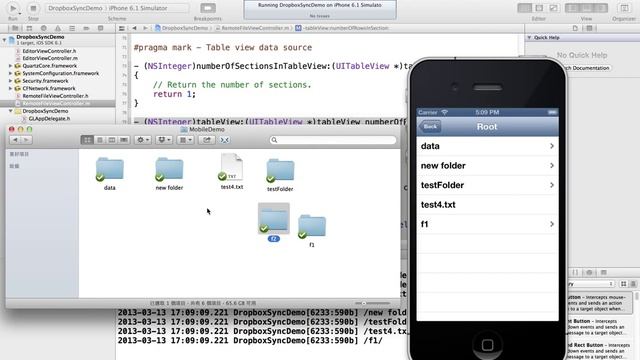The image size is (640, 360).
Task: Tap the Back button in the simulator
Action: [x=429, y=127]
